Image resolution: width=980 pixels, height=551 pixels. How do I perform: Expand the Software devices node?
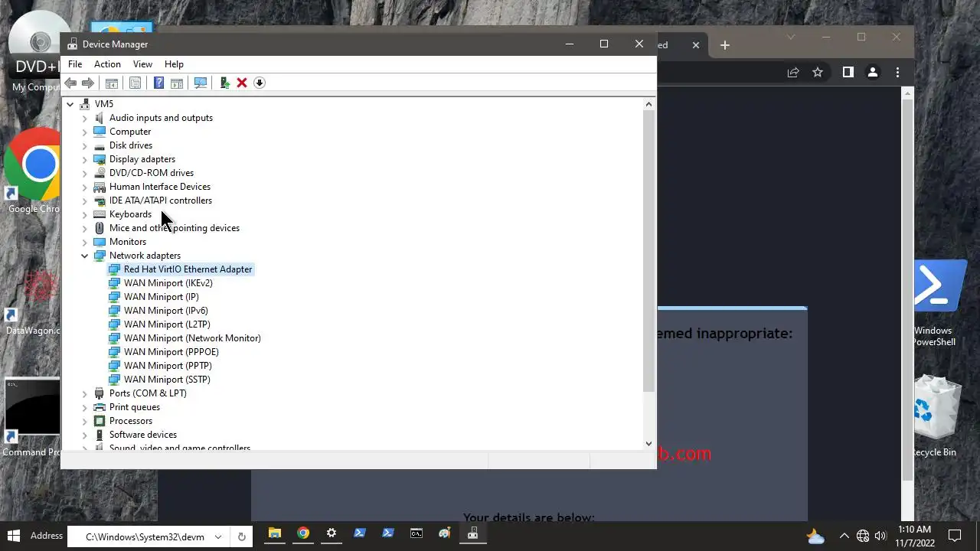tap(85, 435)
